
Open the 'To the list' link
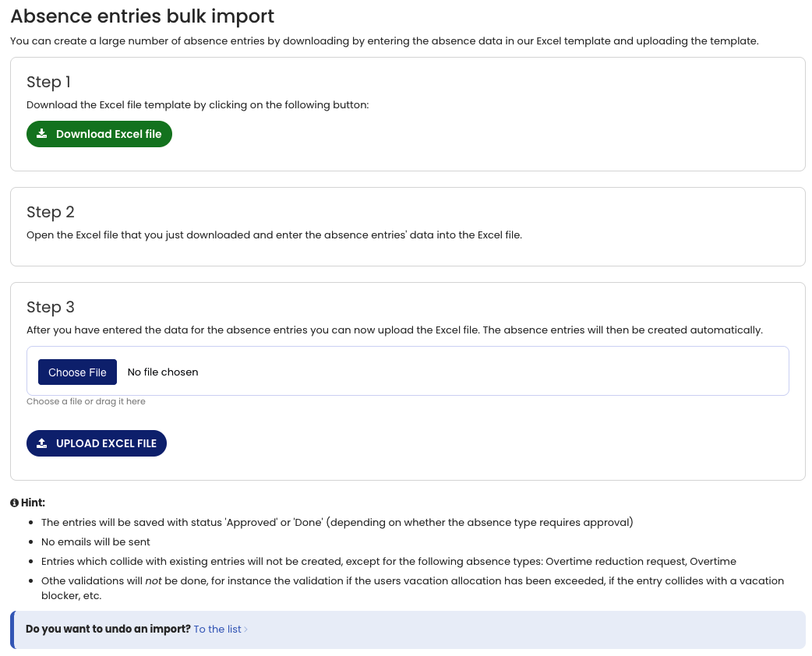(217, 630)
